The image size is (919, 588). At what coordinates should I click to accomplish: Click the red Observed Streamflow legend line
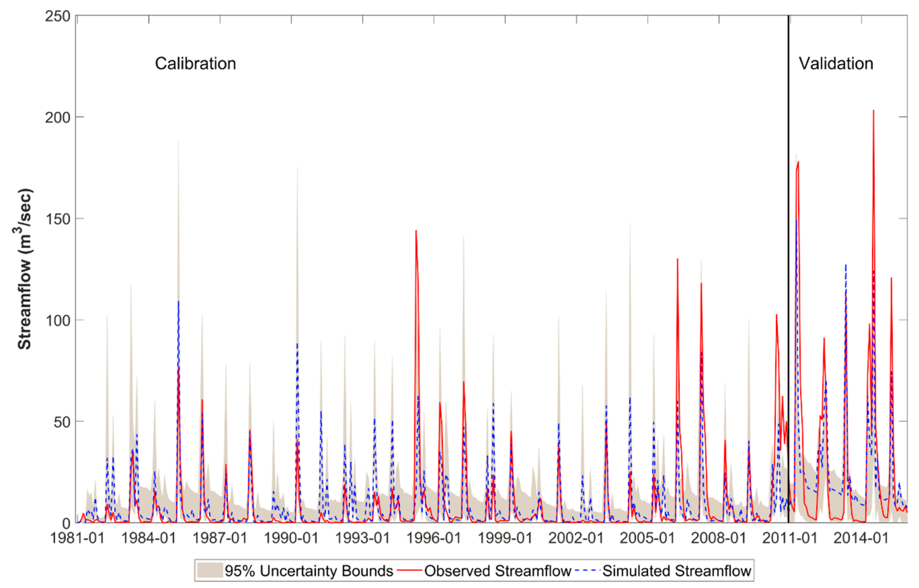[410, 571]
